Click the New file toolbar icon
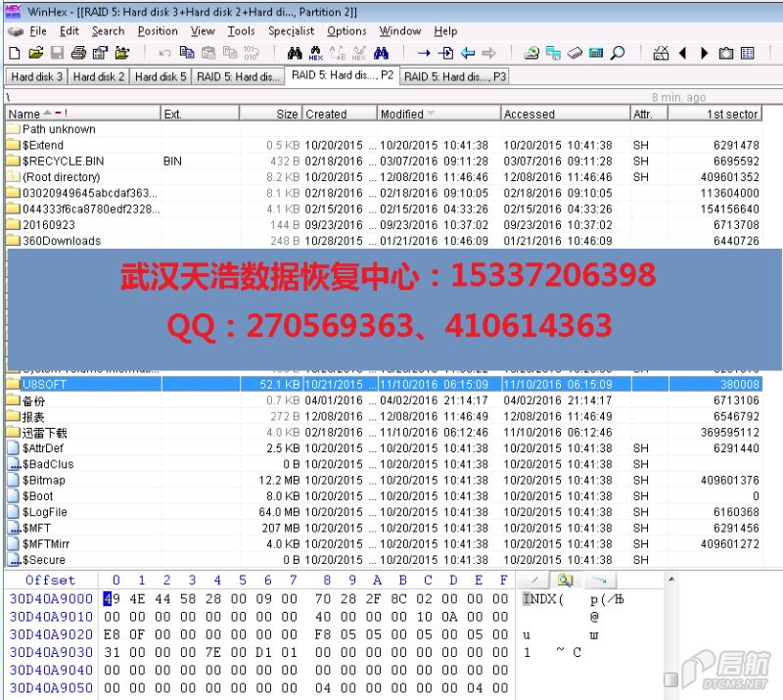 tap(16, 53)
